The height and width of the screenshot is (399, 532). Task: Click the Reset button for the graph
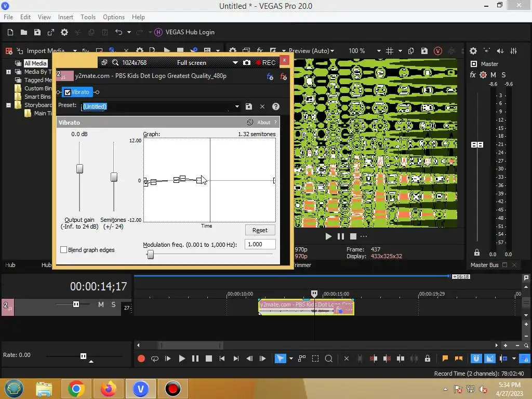260,230
